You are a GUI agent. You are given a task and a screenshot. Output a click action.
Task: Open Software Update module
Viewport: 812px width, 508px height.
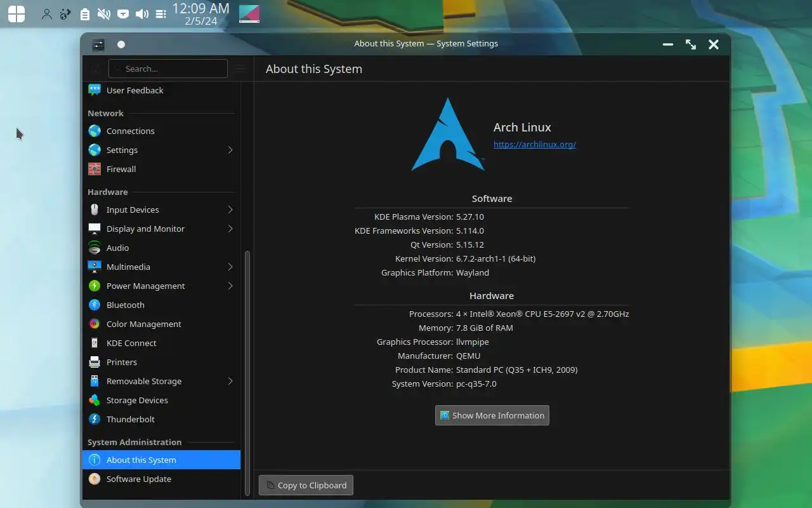161,479
